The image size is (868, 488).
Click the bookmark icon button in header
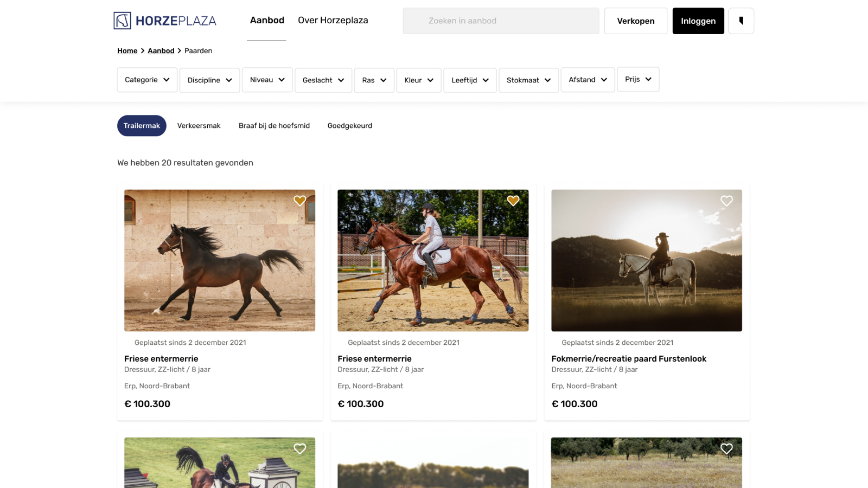[741, 21]
